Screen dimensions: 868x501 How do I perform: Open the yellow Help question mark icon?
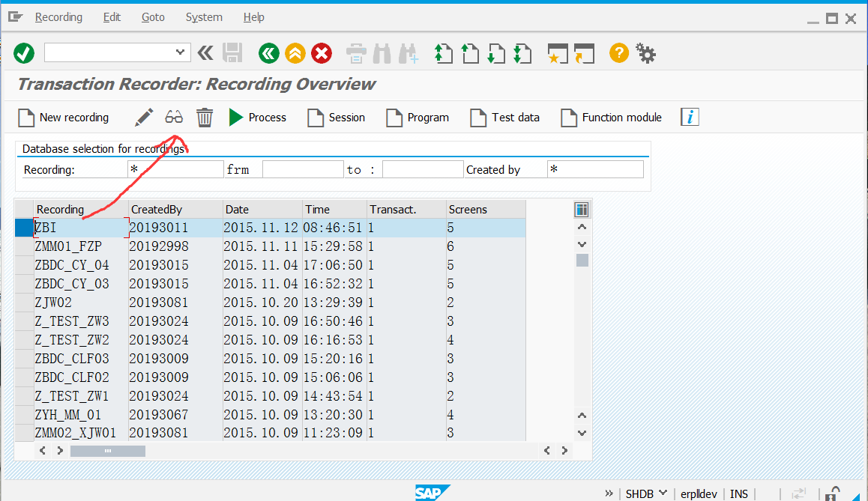point(618,53)
